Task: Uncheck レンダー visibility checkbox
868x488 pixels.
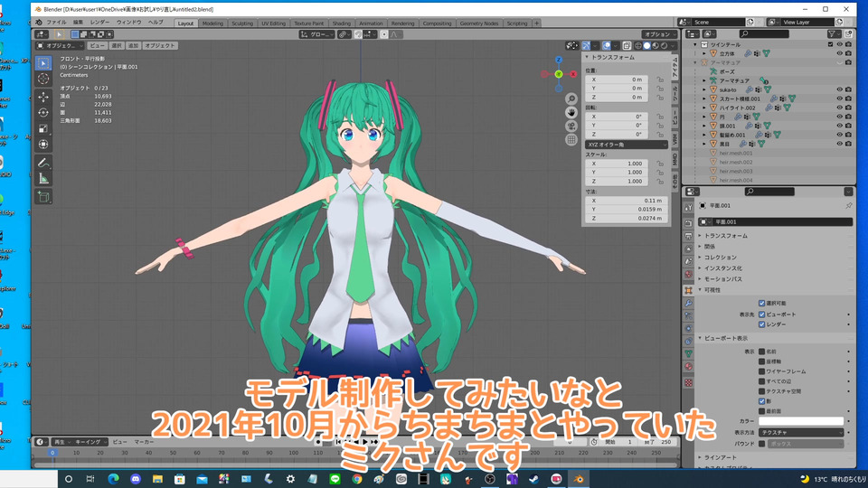Action: [x=761, y=324]
